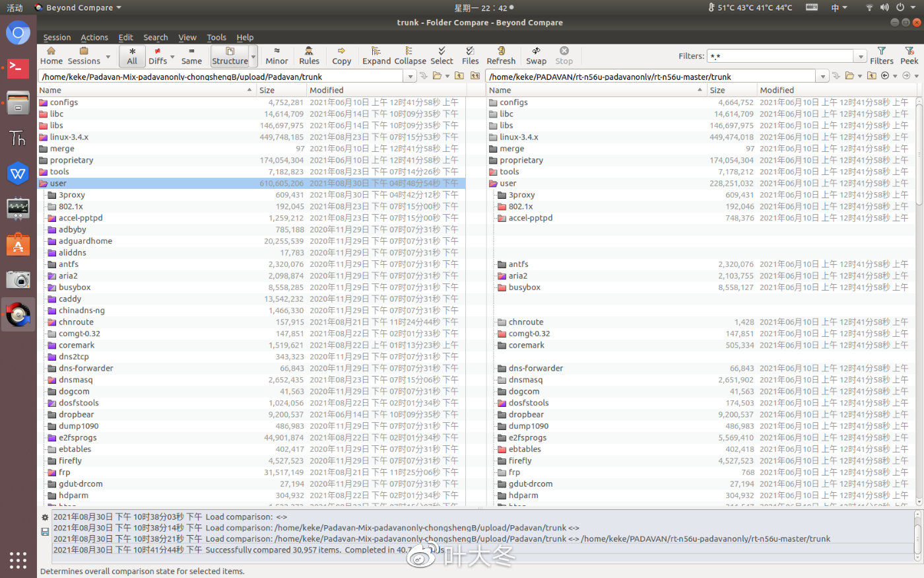Image resolution: width=924 pixels, height=578 pixels.
Task: Toggle the Filters panel button
Action: [881, 55]
